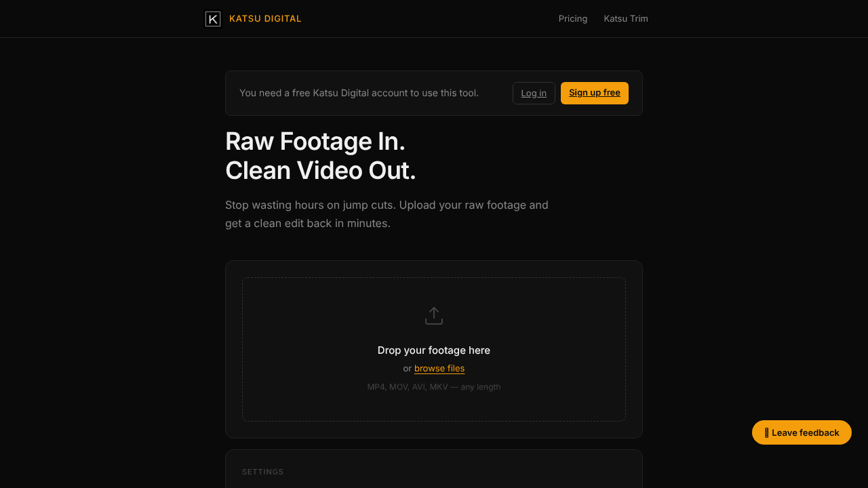Open the Leave feedback button
Image resolution: width=868 pixels, height=488 pixels.
(802, 432)
